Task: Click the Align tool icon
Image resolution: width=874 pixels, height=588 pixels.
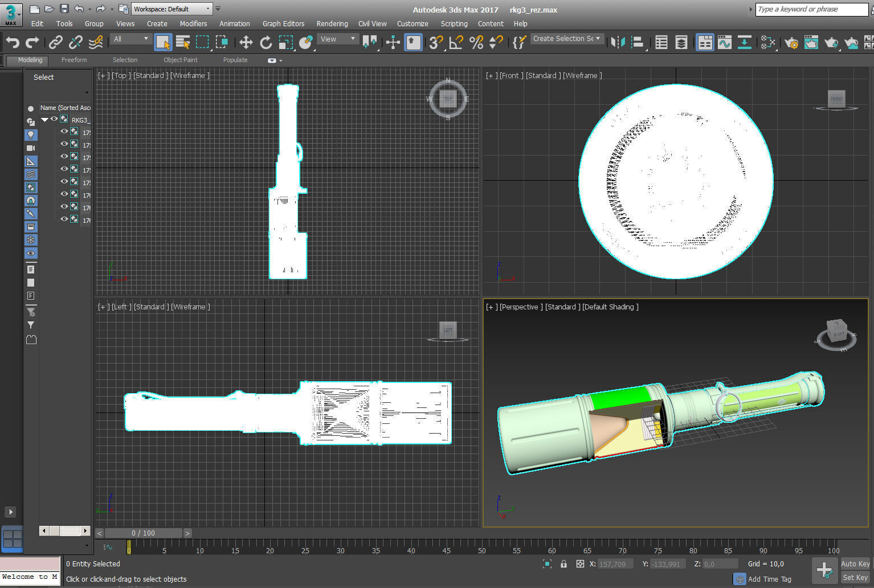Action: point(638,42)
